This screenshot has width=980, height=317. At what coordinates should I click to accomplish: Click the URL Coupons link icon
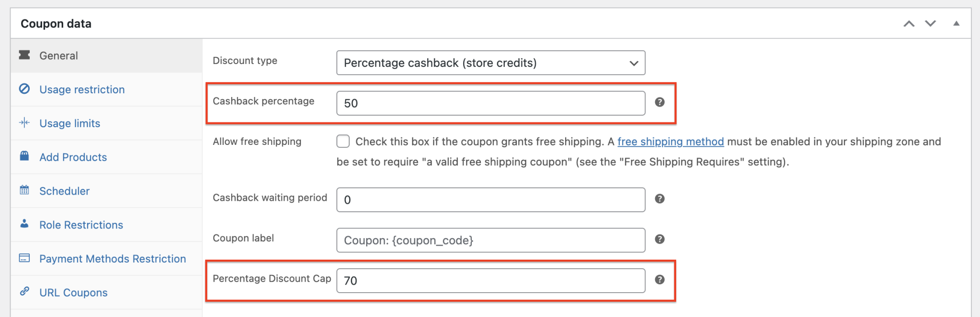tap(24, 291)
